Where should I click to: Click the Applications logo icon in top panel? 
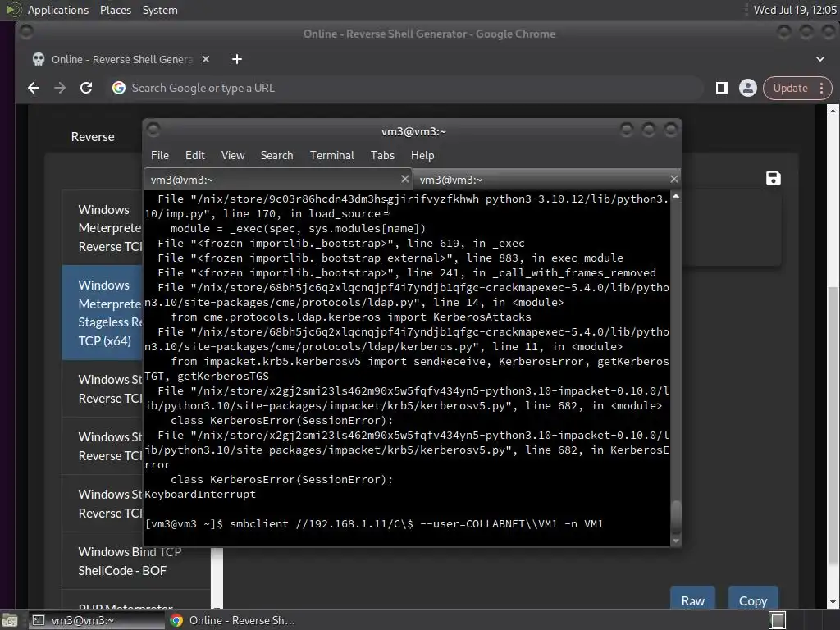tap(14, 10)
